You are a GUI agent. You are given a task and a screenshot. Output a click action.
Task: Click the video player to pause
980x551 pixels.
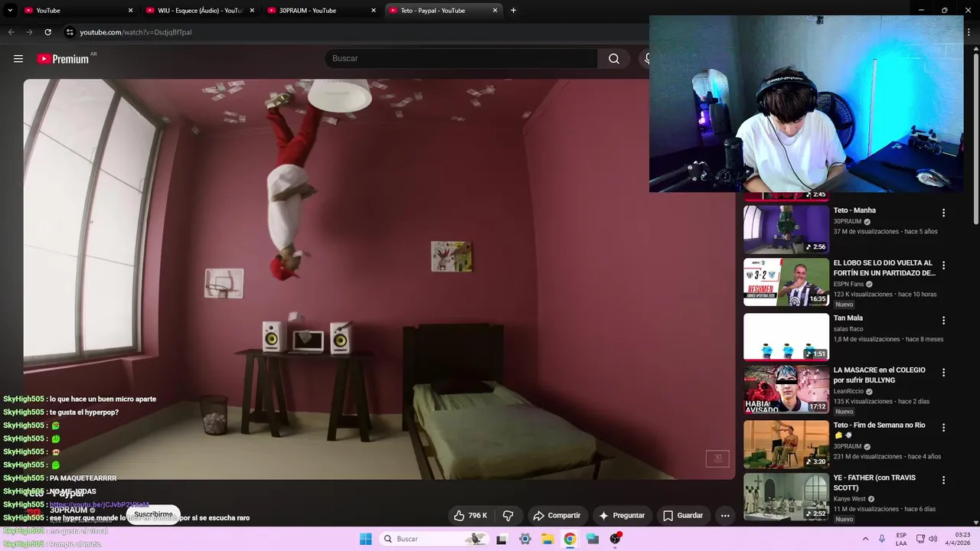point(379,279)
